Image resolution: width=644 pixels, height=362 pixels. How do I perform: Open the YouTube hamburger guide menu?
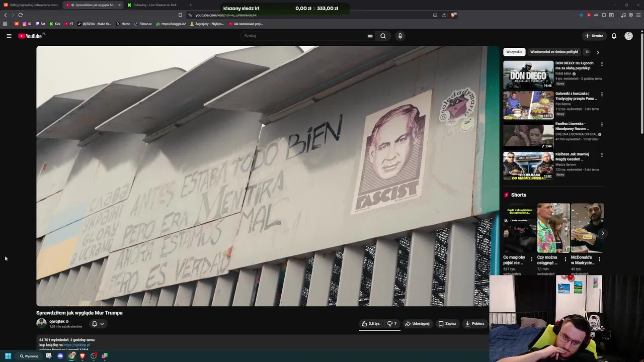click(x=9, y=36)
